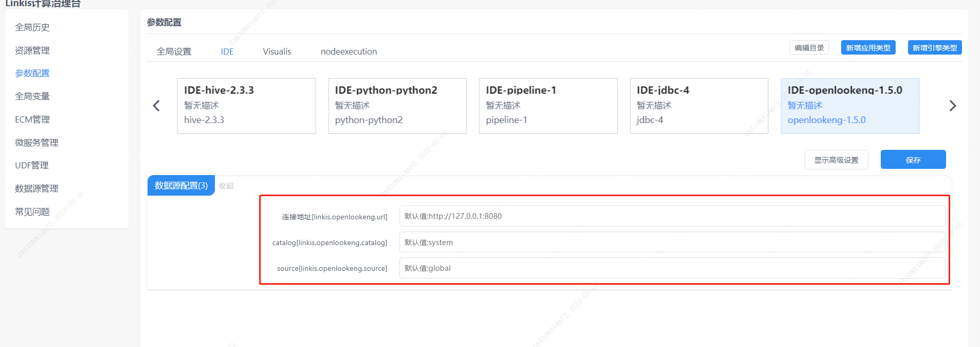Open the nodeexecution tab
The width and height of the screenshot is (980, 347).
click(x=349, y=51)
